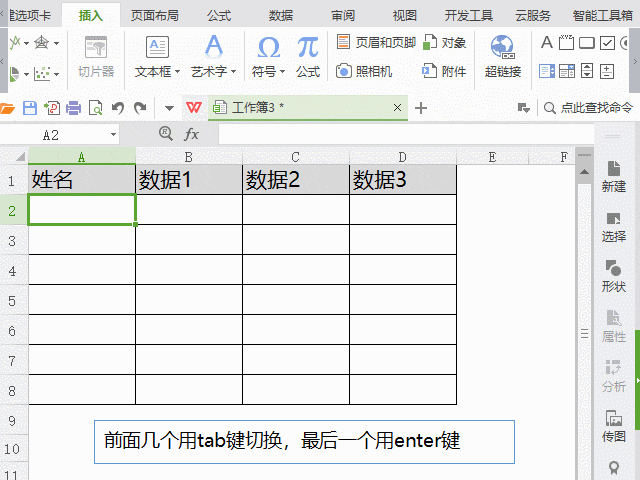Open 页眉和页脚 header and footer

(376, 42)
